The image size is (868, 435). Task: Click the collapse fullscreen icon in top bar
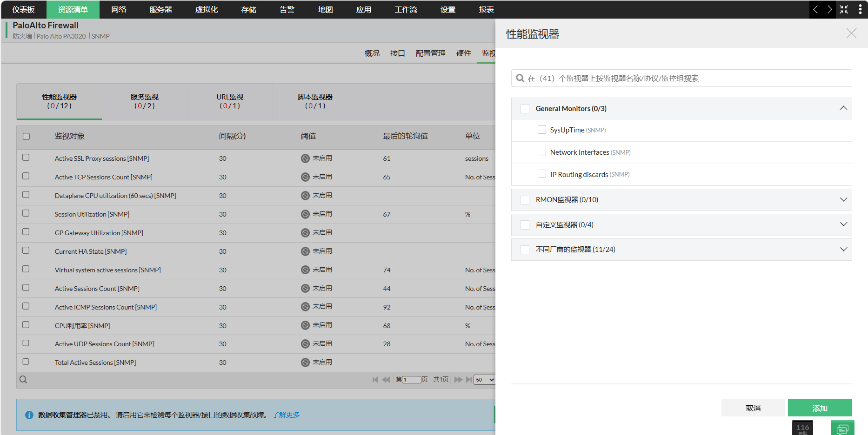(x=844, y=9)
